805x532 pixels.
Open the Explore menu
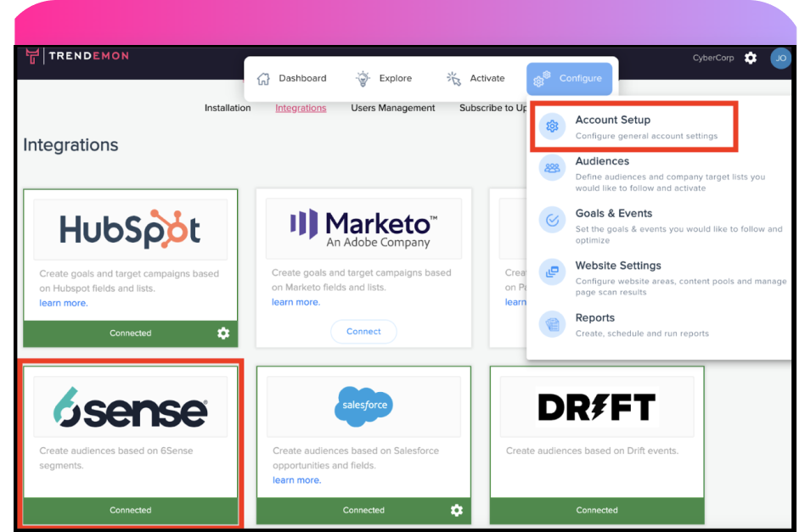click(x=384, y=79)
